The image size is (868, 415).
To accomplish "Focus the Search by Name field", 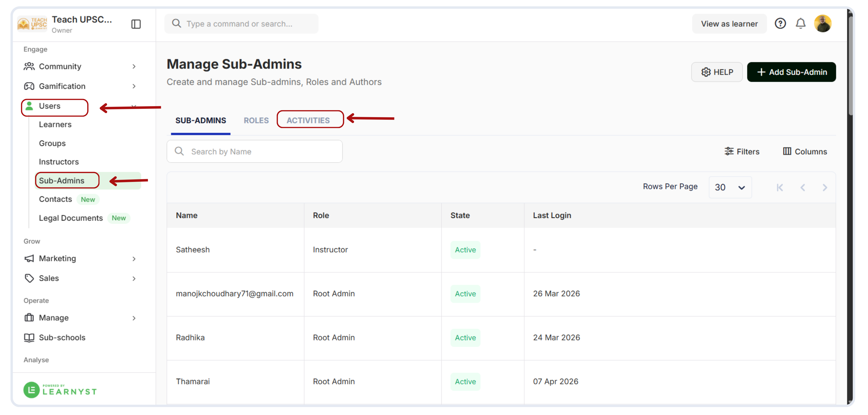I will pos(254,151).
